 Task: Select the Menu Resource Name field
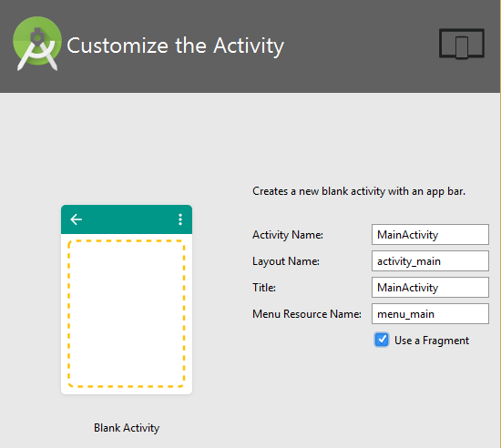point(430,314)
